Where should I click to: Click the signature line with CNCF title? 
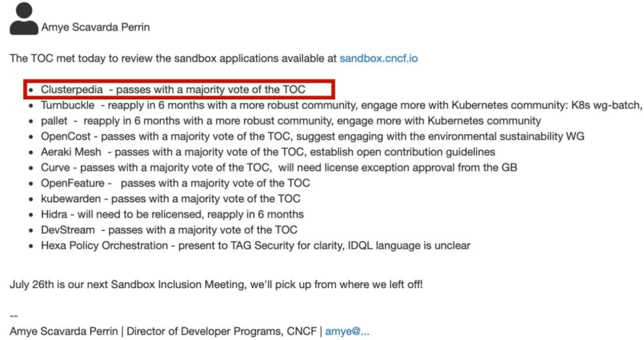tap(190, 331)
